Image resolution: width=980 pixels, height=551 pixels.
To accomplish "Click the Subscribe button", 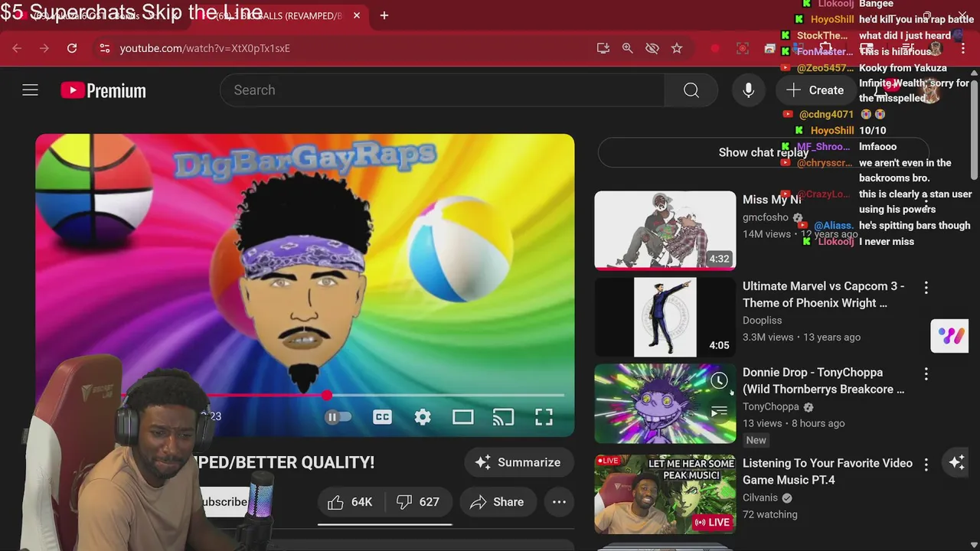I will (224, 502).
